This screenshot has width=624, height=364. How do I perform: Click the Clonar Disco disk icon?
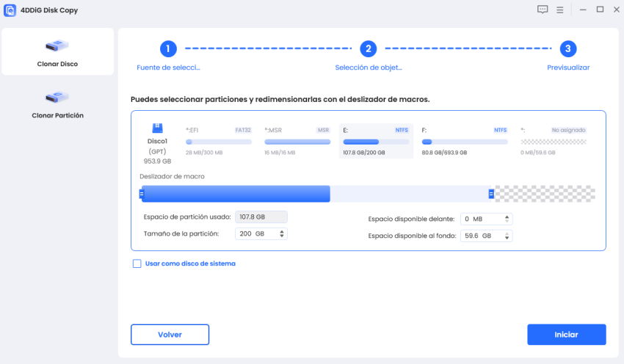coord(57,46)
